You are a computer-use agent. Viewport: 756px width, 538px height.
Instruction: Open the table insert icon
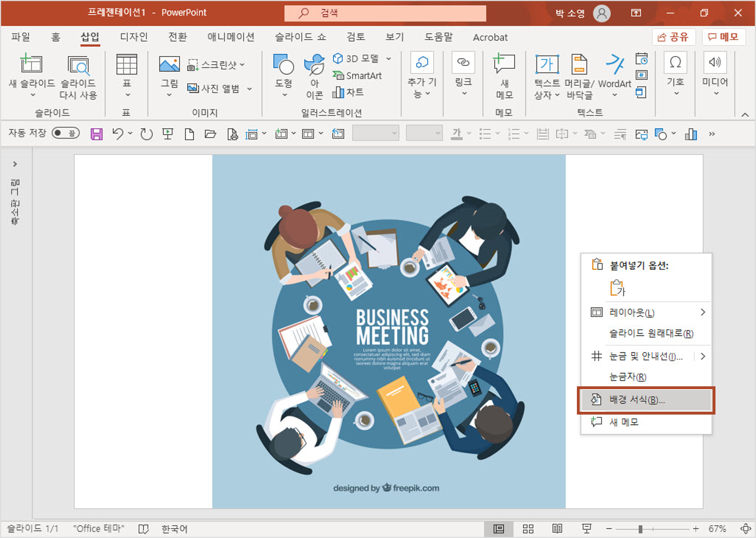point(127,65)
